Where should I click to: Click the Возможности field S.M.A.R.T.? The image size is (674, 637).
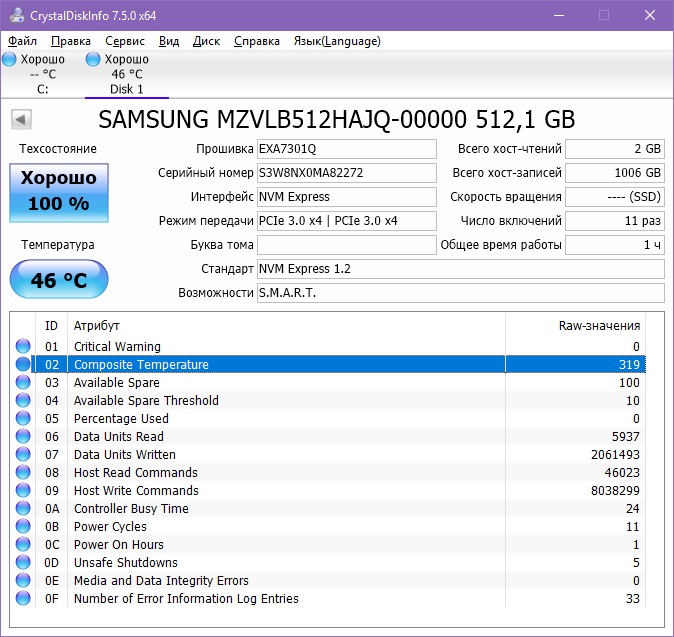pyautogui.click(x=461, y=293)
